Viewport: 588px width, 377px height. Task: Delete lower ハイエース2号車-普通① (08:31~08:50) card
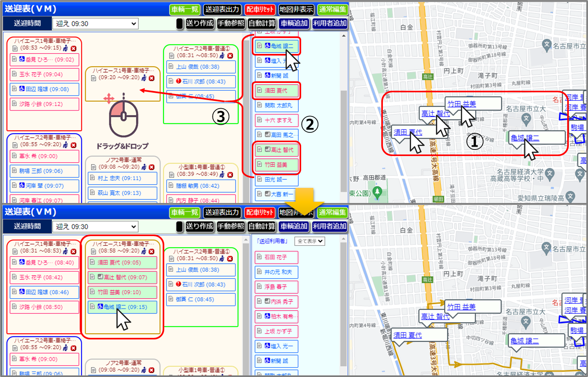(x=230, y=259)
